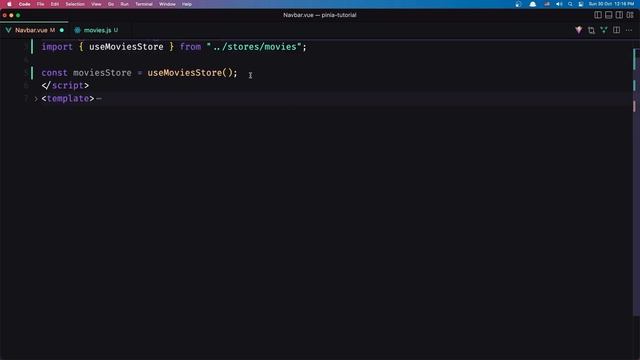
Task: Open the Apple menu
Action: point(9,4)
